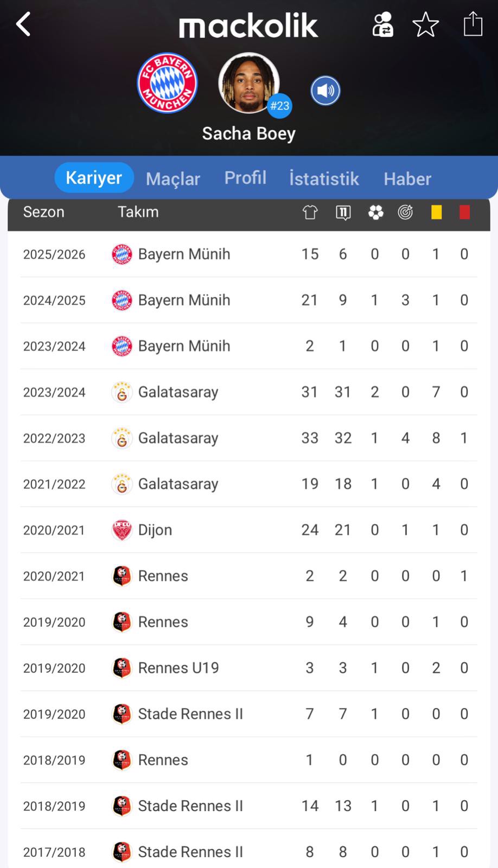Click the jersey appearances column icon

pyautogui.click(x=310, y=212)
